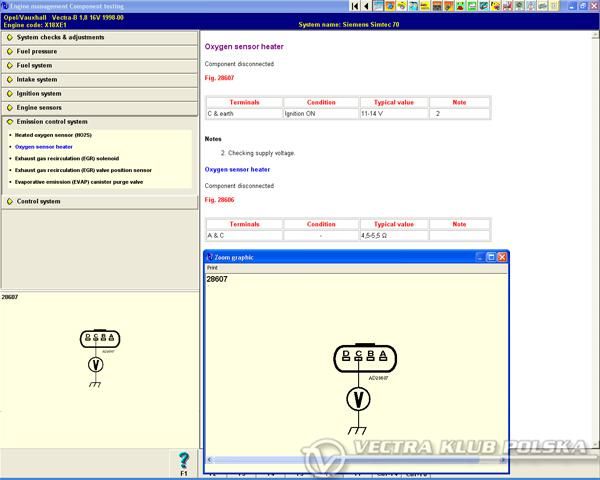Click the grey gear toolbar icon

pyautogui.click(x=519, y=6)
